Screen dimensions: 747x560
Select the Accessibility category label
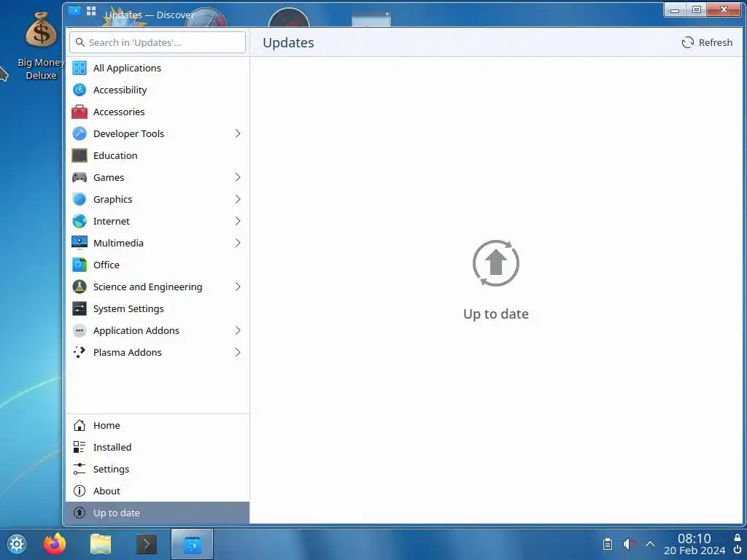click(120, 90)
